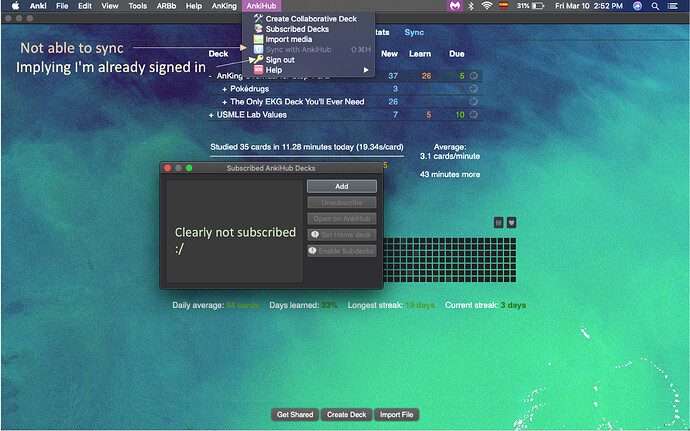Click the menu bar clock Fri Mar 10
Screen dimensions: 690x431
click(589, 6)
